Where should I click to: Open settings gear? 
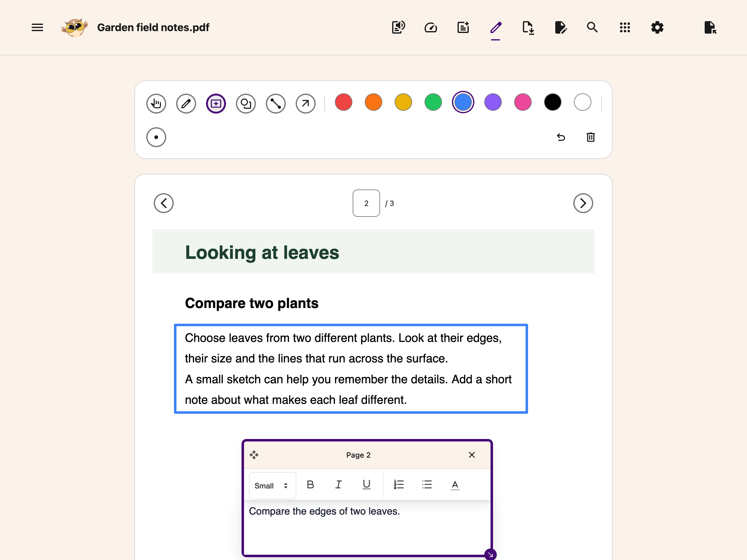657,27
